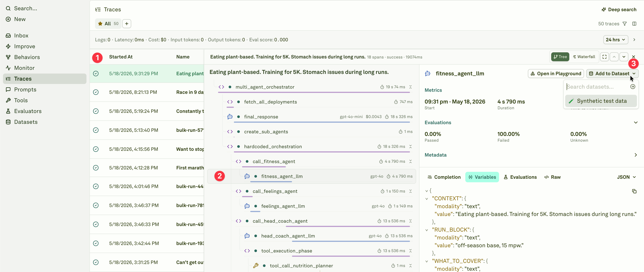The height and width of the screenshot is (272, 644).
Task: Select the fitness_agent_llm span
Action: point(312,176)
